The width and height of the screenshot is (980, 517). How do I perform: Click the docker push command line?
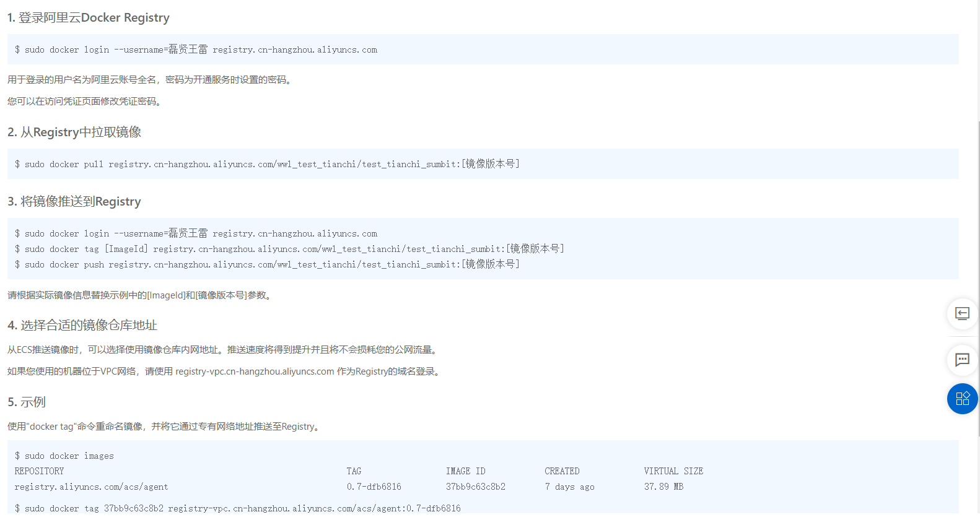click(267, 264)
